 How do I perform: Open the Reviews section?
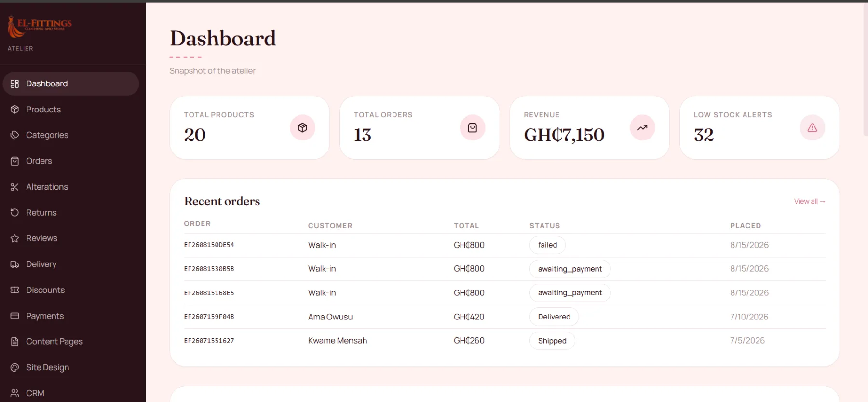[x=71, y=238]
